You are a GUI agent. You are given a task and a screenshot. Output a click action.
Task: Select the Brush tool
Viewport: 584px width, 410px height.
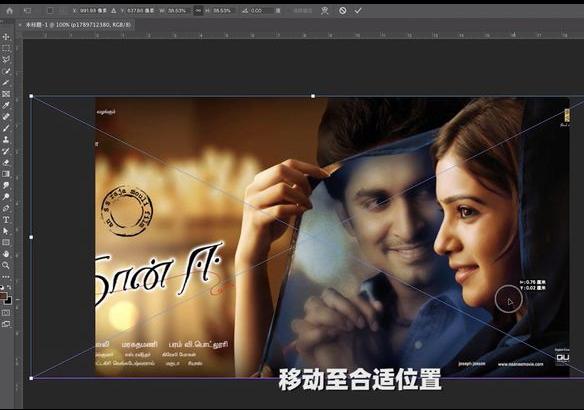tap(6, 128)
